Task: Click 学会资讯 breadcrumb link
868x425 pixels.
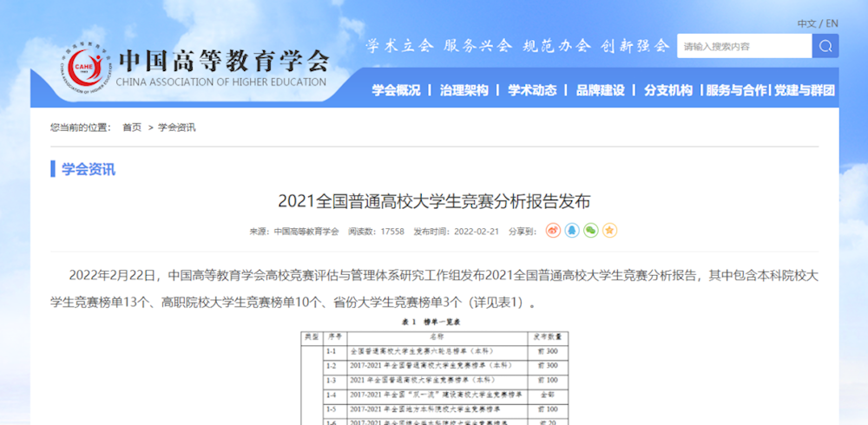Action: click(x=176, y=127)
